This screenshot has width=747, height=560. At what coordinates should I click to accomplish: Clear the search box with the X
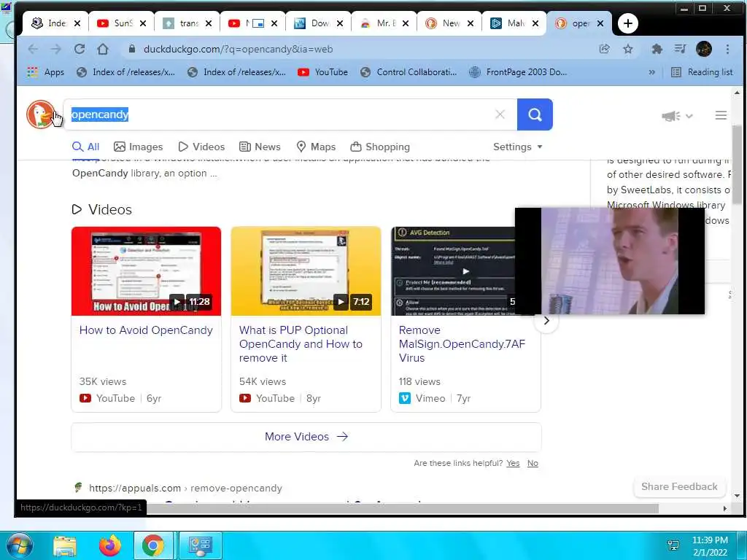(500, 114)
